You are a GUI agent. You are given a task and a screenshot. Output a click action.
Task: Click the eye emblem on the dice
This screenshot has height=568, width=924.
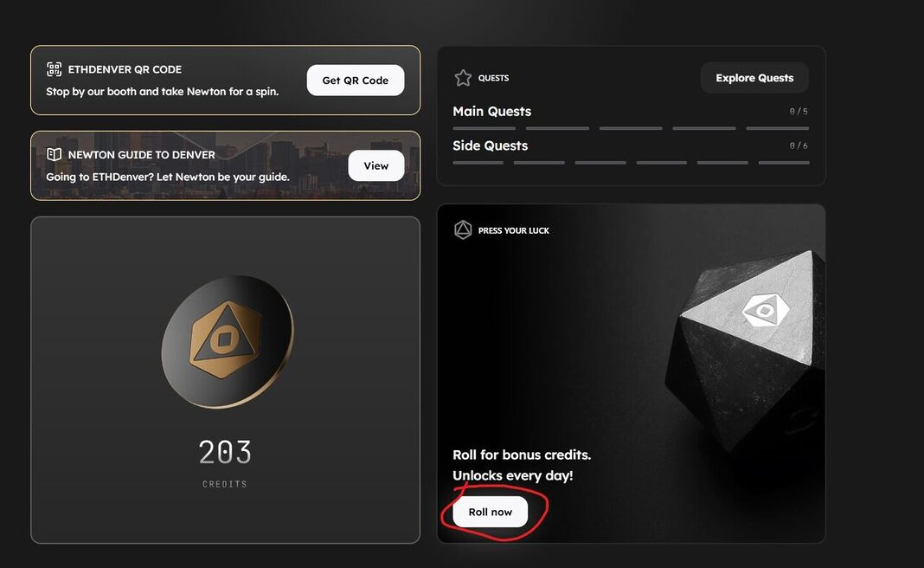tap(766, 310)
